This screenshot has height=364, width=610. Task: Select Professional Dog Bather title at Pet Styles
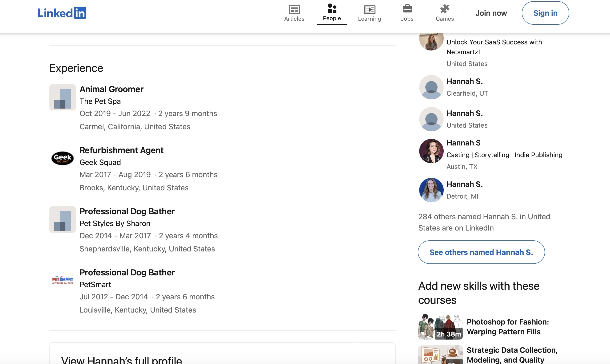pyautogui.click(x=127, y=211)
